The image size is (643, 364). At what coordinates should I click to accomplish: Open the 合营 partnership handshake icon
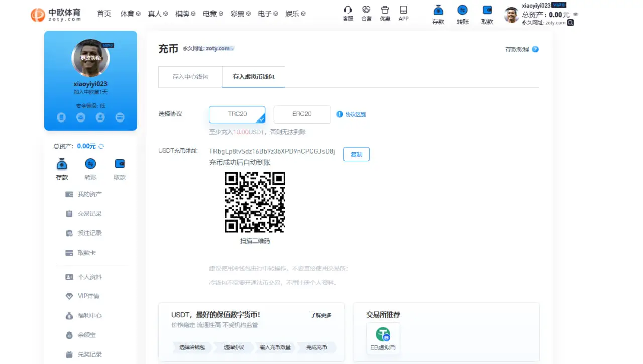point(366,10)
